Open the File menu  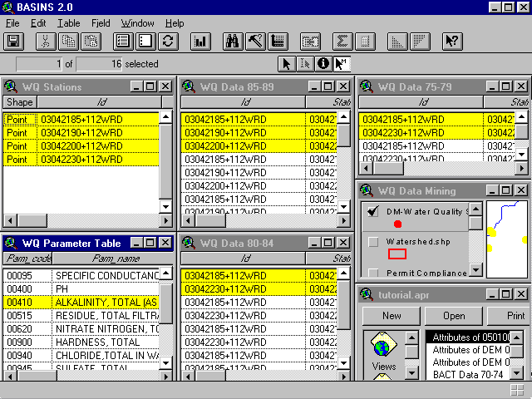(x=12, y=23)
